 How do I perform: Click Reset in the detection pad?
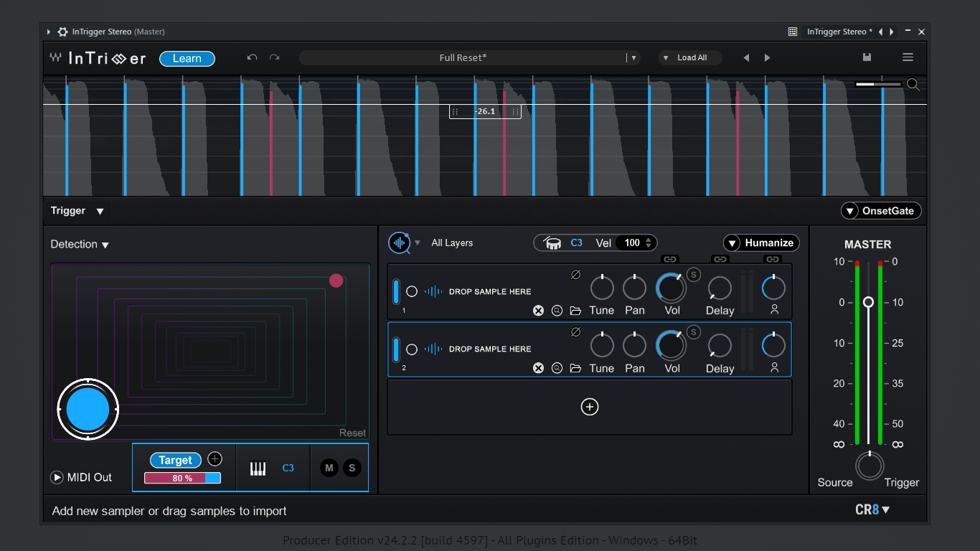click(352, 433)
